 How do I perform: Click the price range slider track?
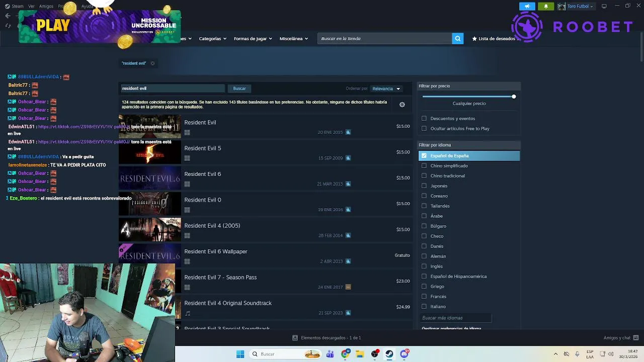coord(468,97)
